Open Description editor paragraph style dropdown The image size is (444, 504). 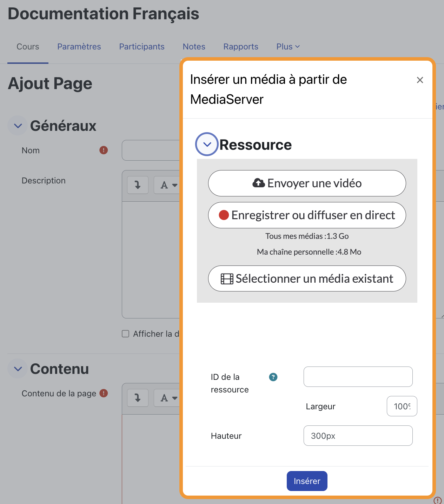coord(168,185)
